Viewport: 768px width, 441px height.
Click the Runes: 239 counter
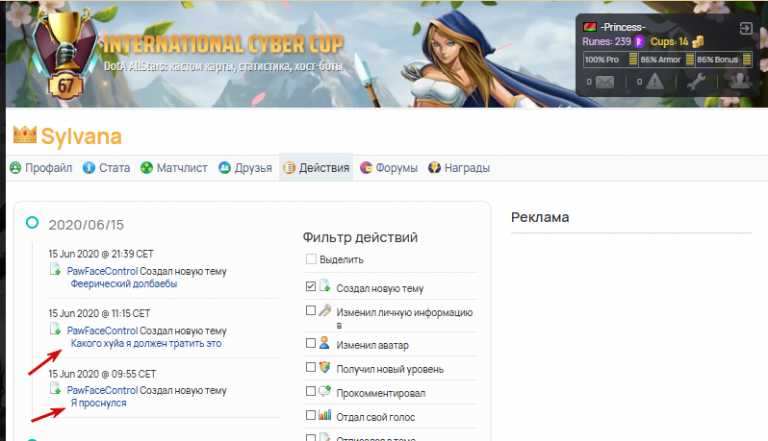click(607, 42)
